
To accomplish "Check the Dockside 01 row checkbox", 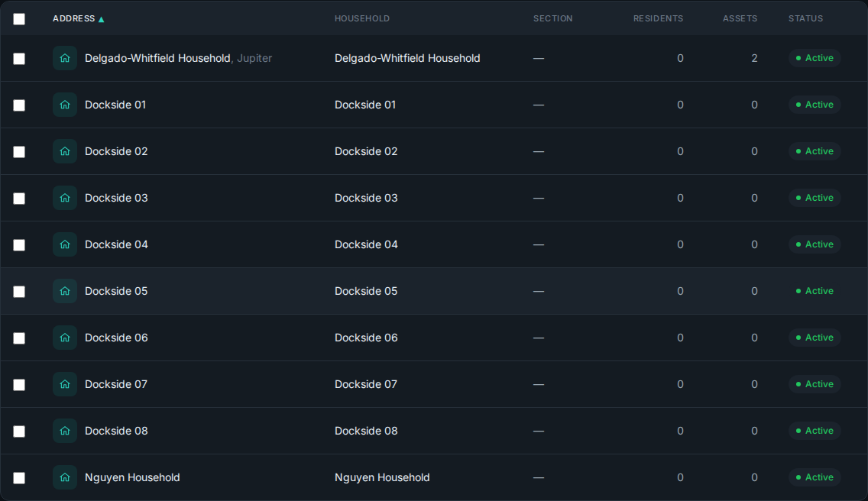I will tap(19, 105).
